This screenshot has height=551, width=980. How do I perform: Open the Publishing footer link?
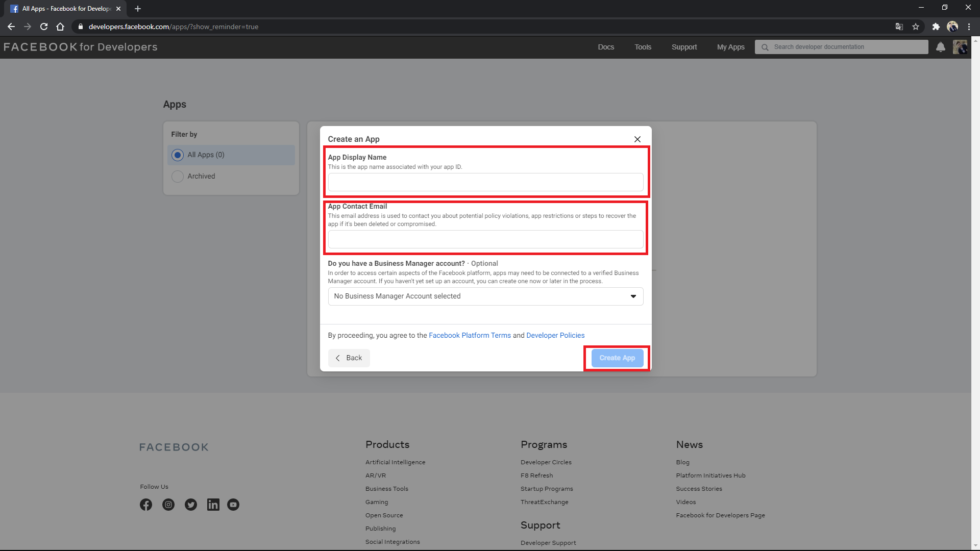(380, 529)
